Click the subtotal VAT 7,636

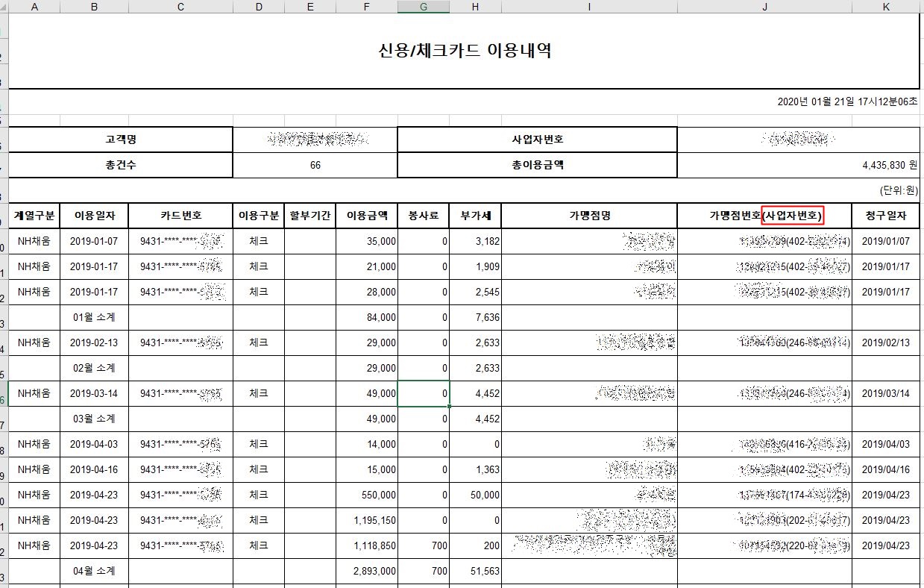(x=476, y=317)
